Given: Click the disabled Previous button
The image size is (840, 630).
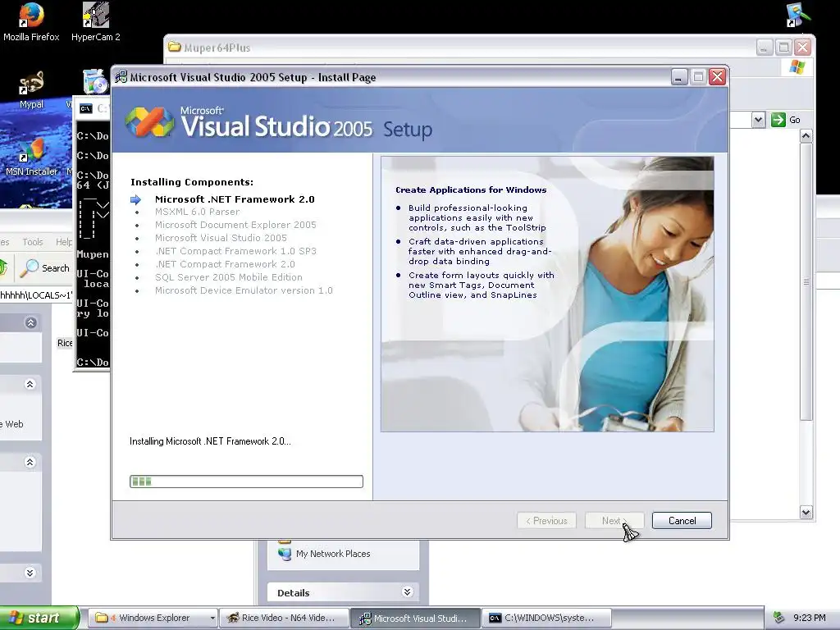Looking at the screenshot, I should (x=546, y=521).
